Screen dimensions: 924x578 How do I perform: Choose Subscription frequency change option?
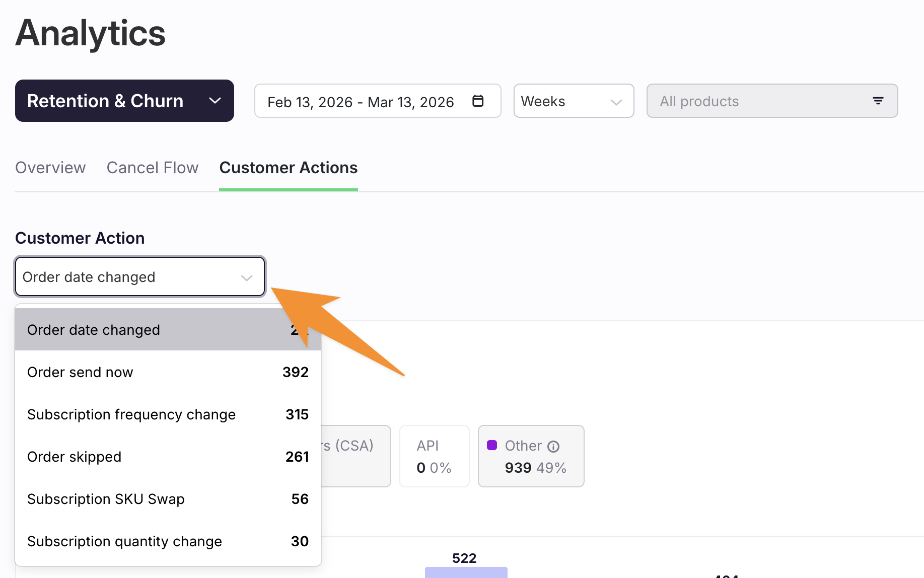(x=168, y=414)
